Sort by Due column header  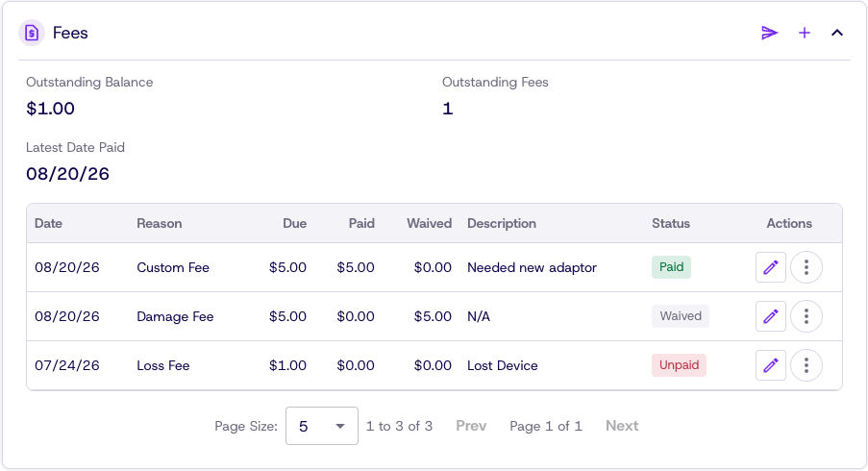(294, 223)
